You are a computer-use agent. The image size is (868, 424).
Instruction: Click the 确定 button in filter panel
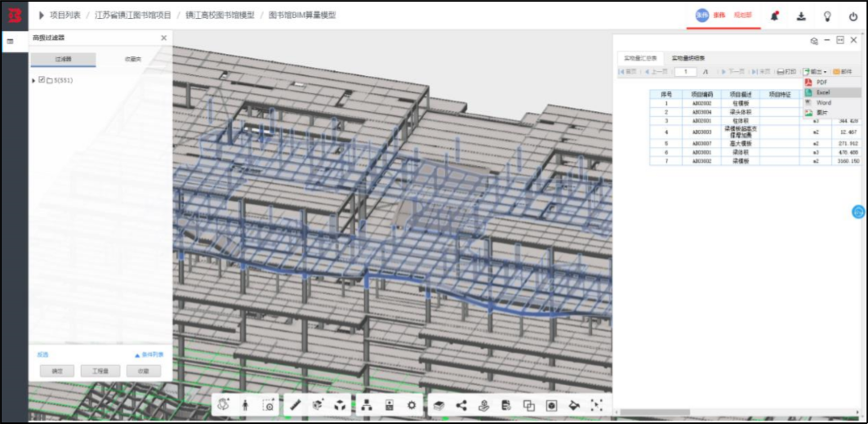click(57, 371)
